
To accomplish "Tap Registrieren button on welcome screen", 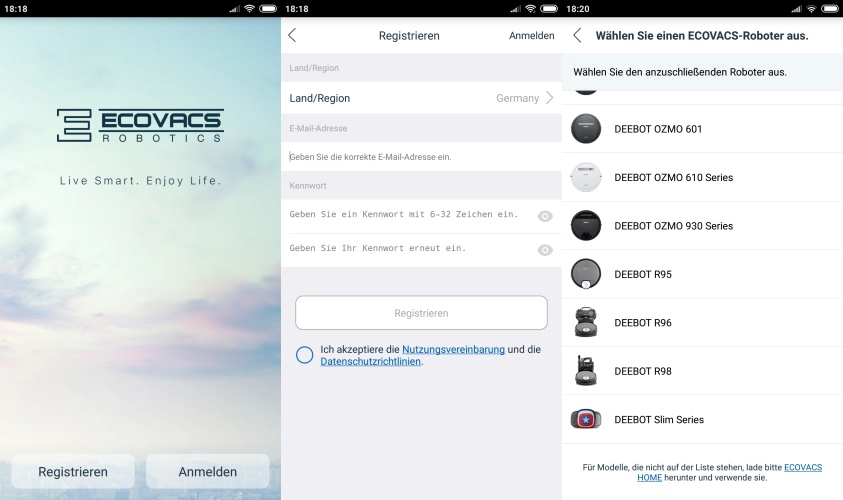I will 73,472.
